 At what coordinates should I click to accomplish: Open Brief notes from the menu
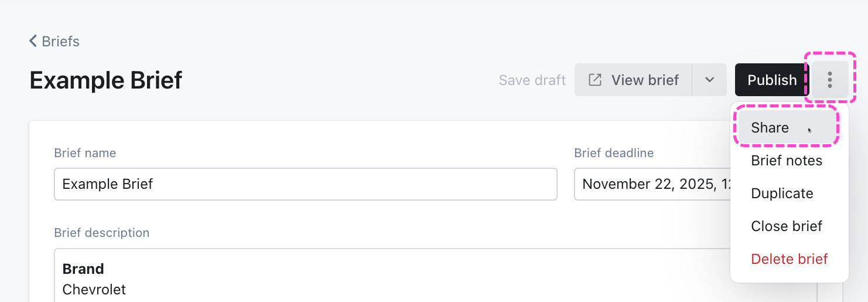tap(787, 161)
